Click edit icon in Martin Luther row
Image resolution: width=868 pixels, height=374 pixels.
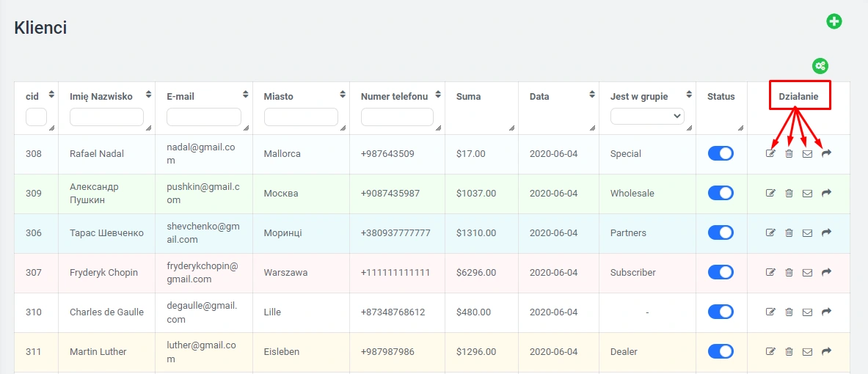pos(770,352)
